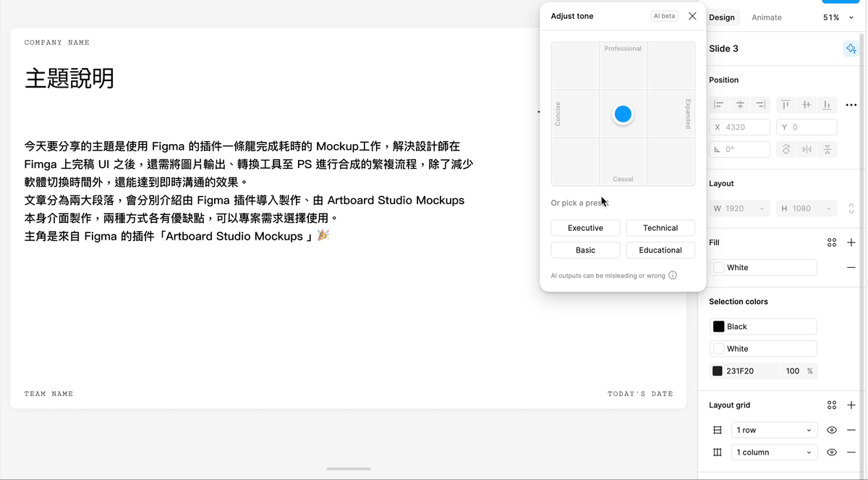Toggle visibility of the 1 column grid

(832, 452)
